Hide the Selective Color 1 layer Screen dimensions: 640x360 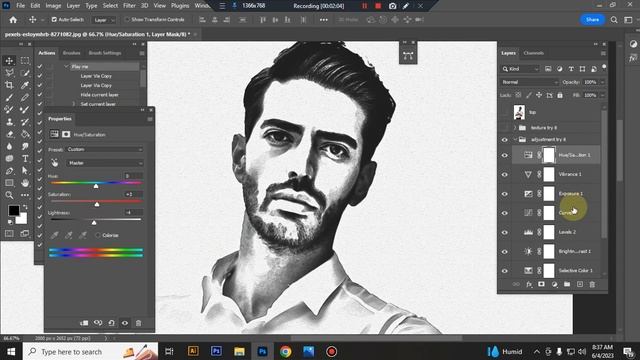(504, 271)
